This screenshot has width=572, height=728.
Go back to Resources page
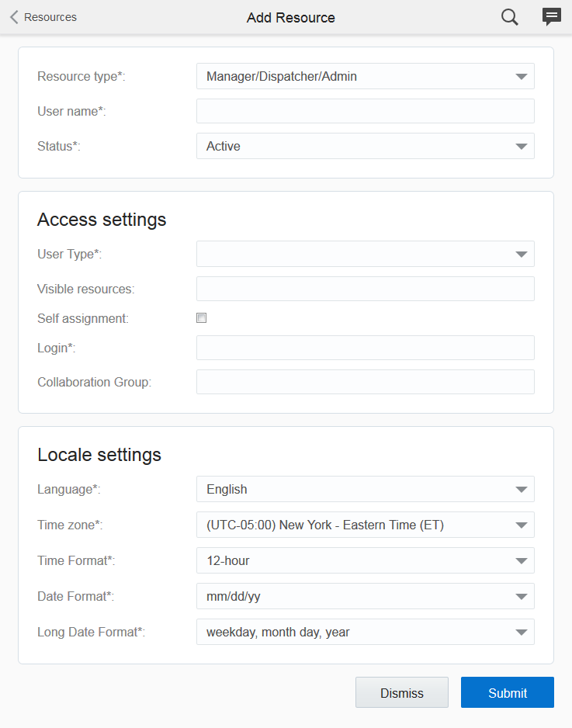coord(50,17)
